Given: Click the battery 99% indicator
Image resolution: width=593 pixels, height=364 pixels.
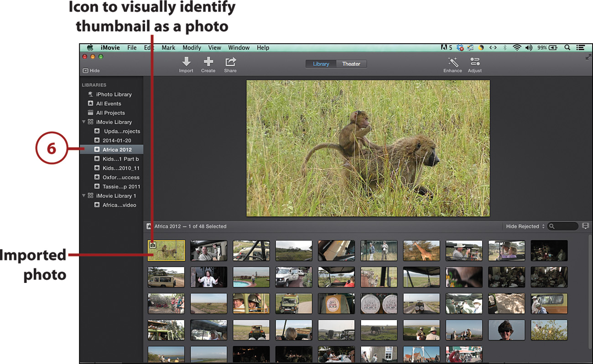Looking at the screenshot, I should click(x=547, y=47).
